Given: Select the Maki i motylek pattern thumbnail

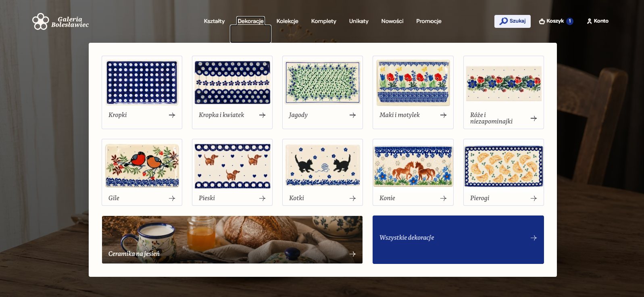Looking at the screenshot, I should coord(413,83).
